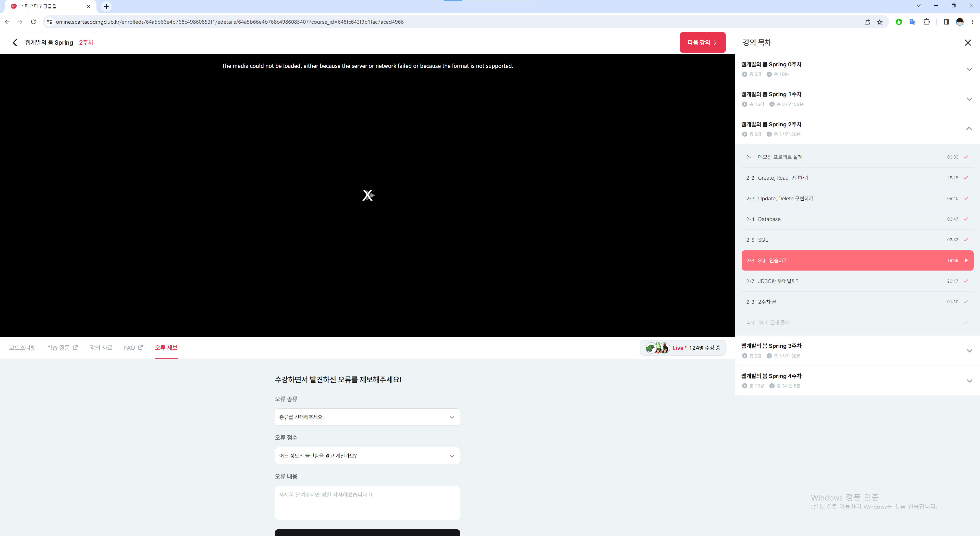
Task: Click the browser back arrow
Action: coord(7,22)
